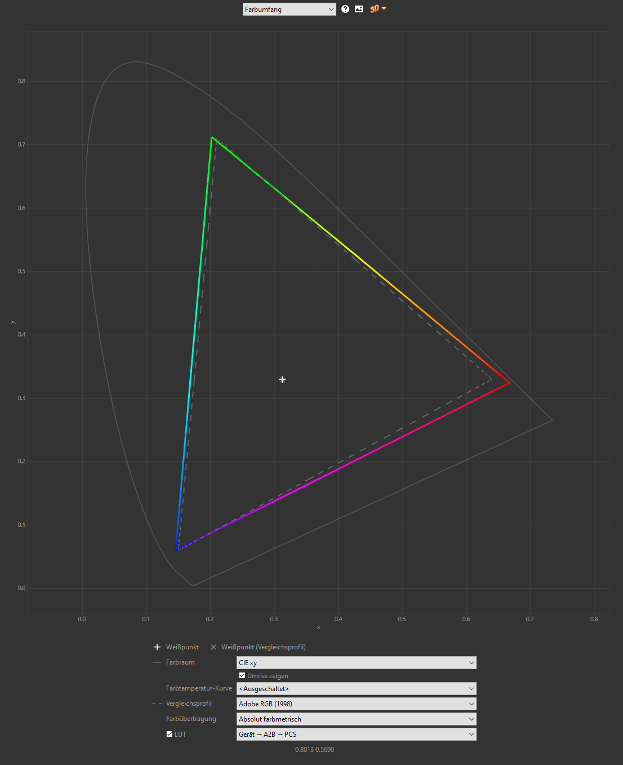623x765 pixels.
Task: Click the green vertex of the gamut triangle
Action: [x=212, y=138]
